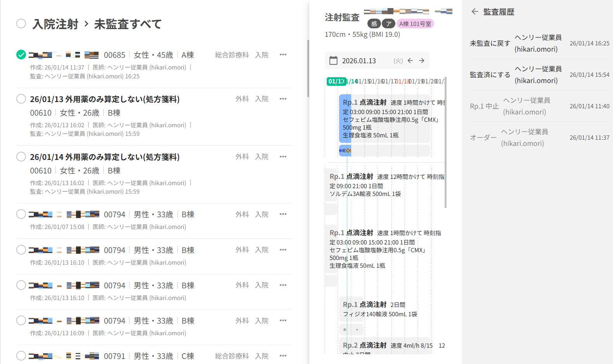The image size is (613, 364).
Task: Select the オーダー history entry
Action: pos(540,138)
